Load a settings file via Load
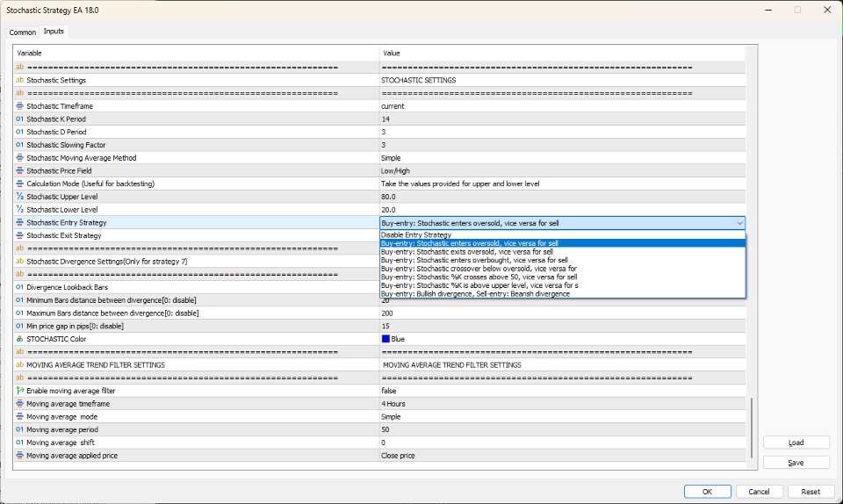Image resolution: width=843 pixels, height=504 pixels. (x=796, y=443)
